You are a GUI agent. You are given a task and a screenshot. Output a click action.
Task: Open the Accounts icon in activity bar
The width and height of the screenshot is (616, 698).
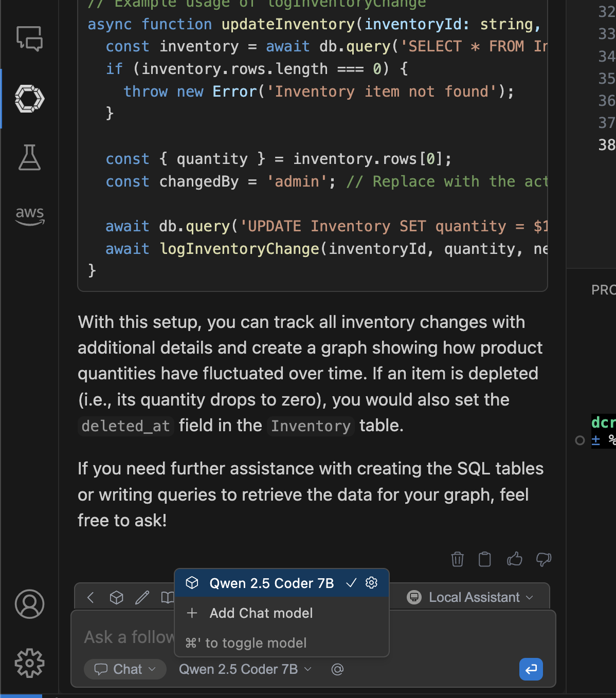29,604
